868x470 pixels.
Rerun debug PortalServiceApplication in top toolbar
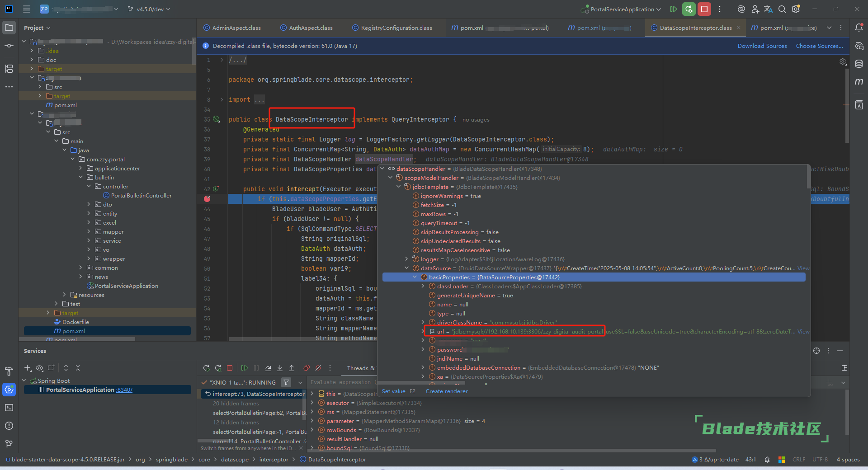point(689,9)
